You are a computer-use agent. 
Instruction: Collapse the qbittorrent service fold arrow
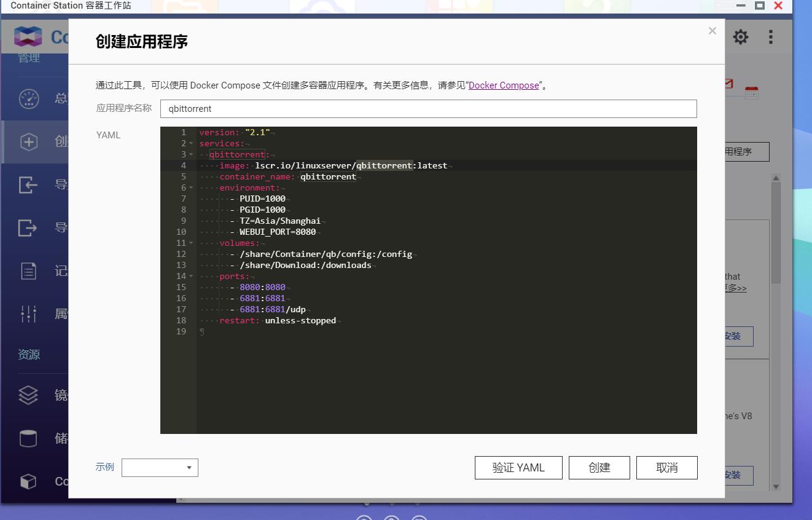click(x=190, y=154)
